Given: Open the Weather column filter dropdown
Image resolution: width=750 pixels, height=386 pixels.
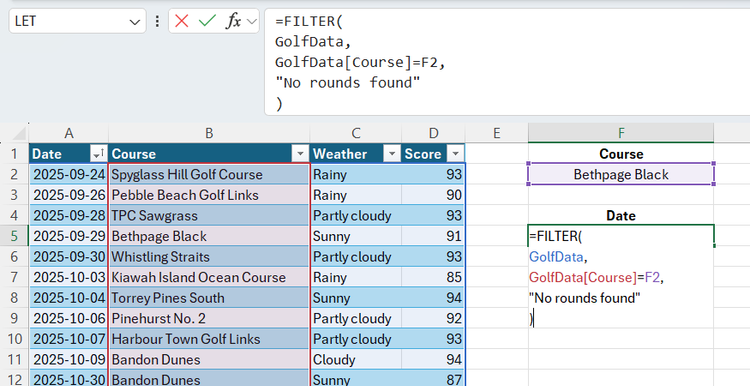Looking at the screenshot, I should 392,154.
